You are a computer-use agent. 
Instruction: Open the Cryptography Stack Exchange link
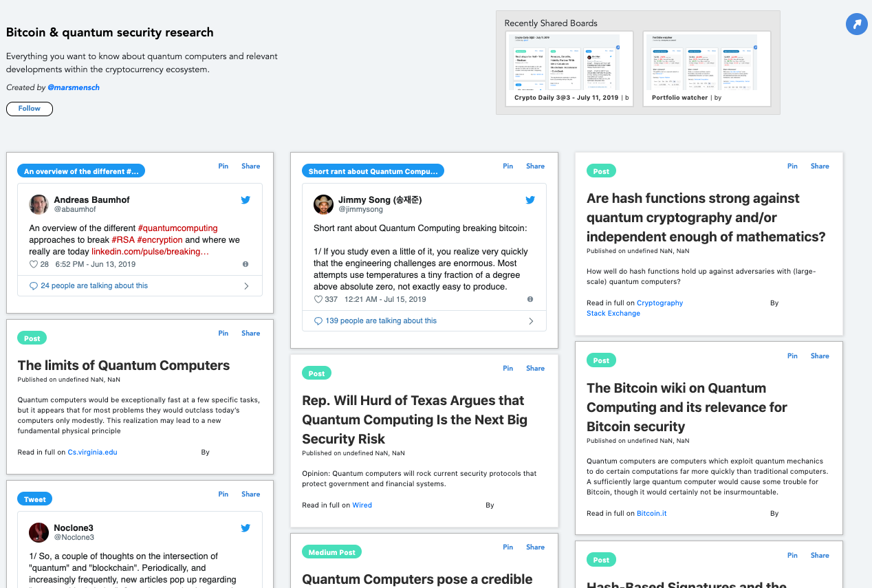pos(635,308)
